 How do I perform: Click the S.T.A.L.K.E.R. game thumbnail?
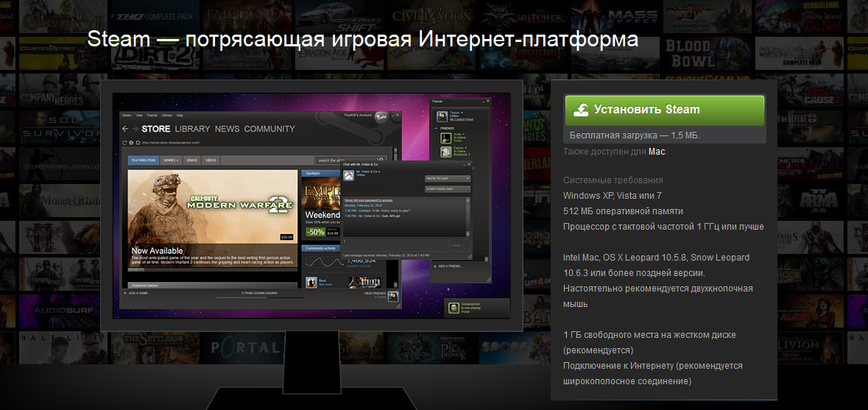364,282
